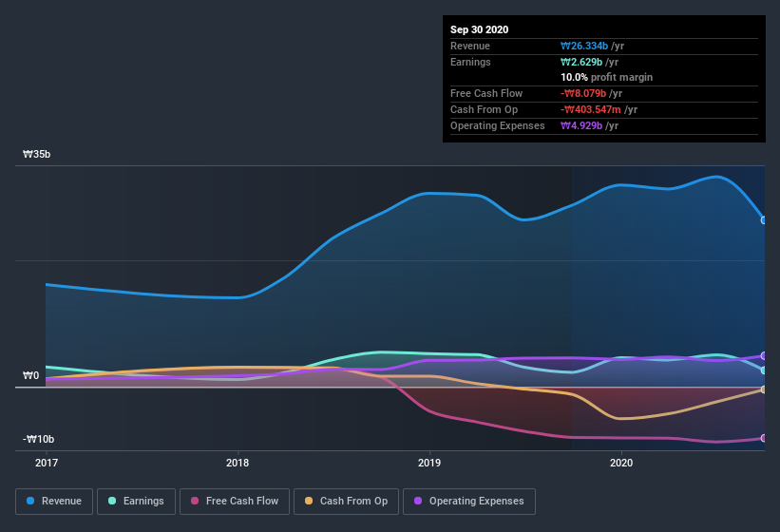The image size is (780, 532).
Task: Toggle the Operating Expenses legend button
Action: point(469,502)
